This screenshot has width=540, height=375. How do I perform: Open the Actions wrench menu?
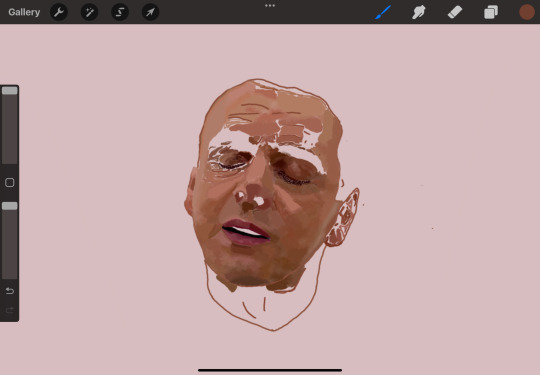(x=59, y=12)
